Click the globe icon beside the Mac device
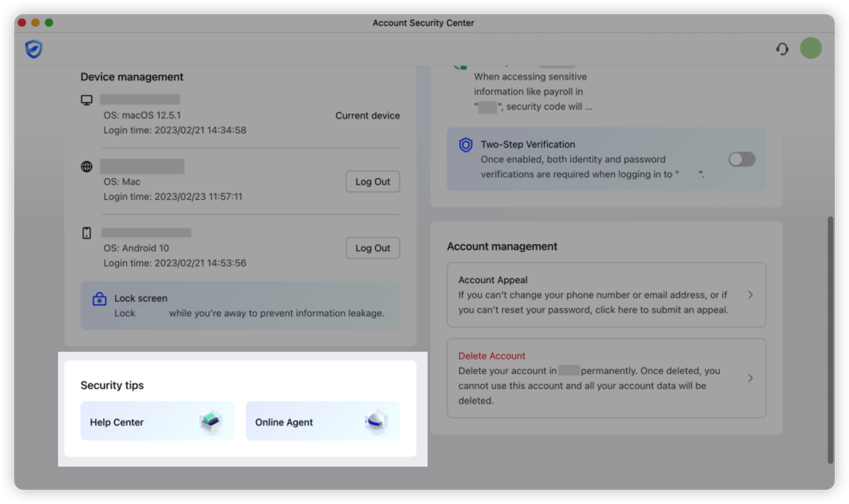The width and height of the screenshot is (849, 504). tap(86, 166)
